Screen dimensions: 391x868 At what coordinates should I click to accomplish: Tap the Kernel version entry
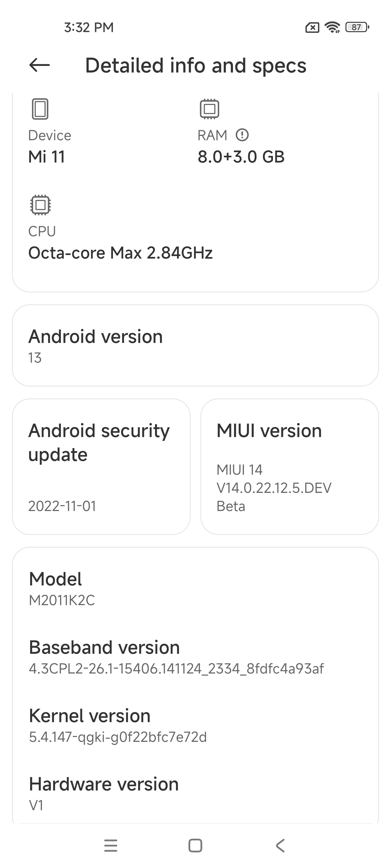click(x=195, y=725)
